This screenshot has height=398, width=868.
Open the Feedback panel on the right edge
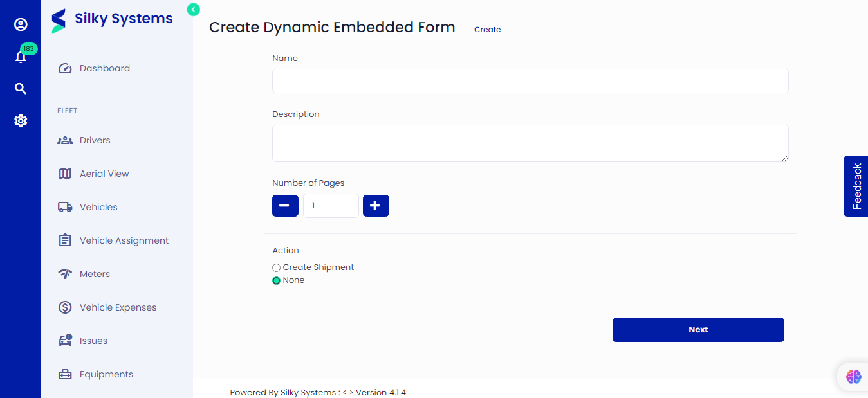pos(856,186)
